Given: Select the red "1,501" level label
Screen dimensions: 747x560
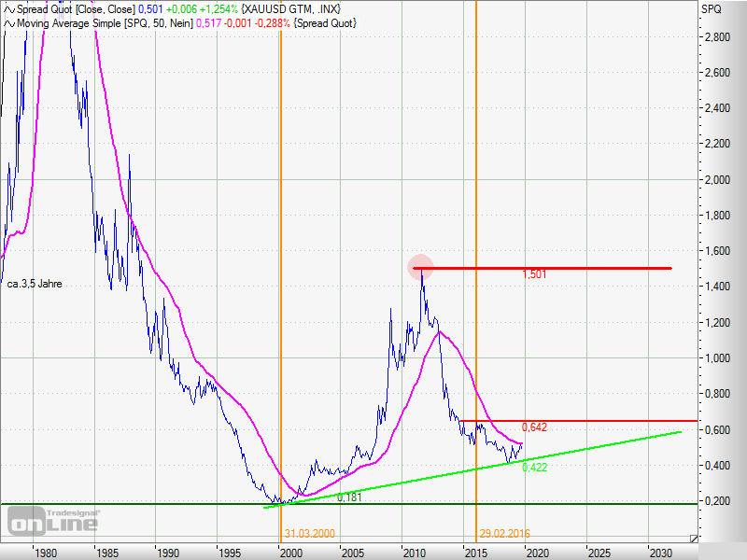Looking at the screenshot, I should pos(534,274).
